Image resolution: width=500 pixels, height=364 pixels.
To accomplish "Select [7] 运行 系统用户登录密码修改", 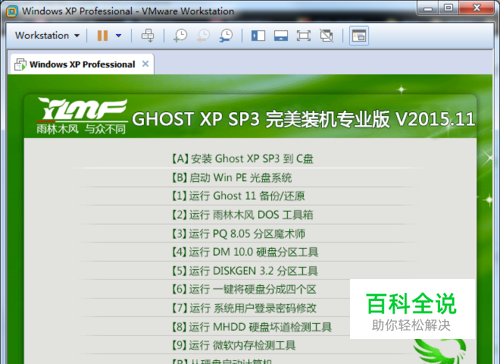I will click(244, 308).
